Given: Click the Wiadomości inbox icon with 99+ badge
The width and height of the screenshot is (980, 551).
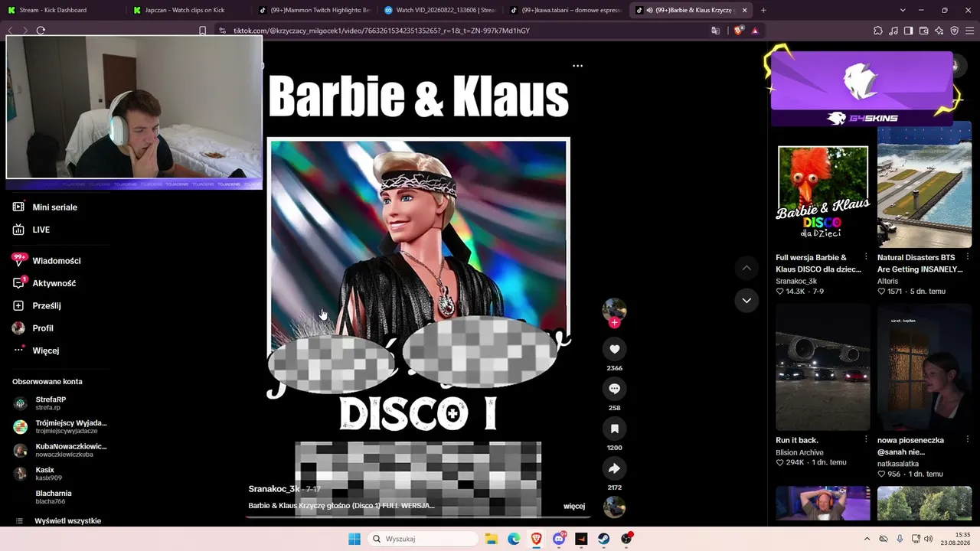Looking at the screenshot, I should point(18,260).
